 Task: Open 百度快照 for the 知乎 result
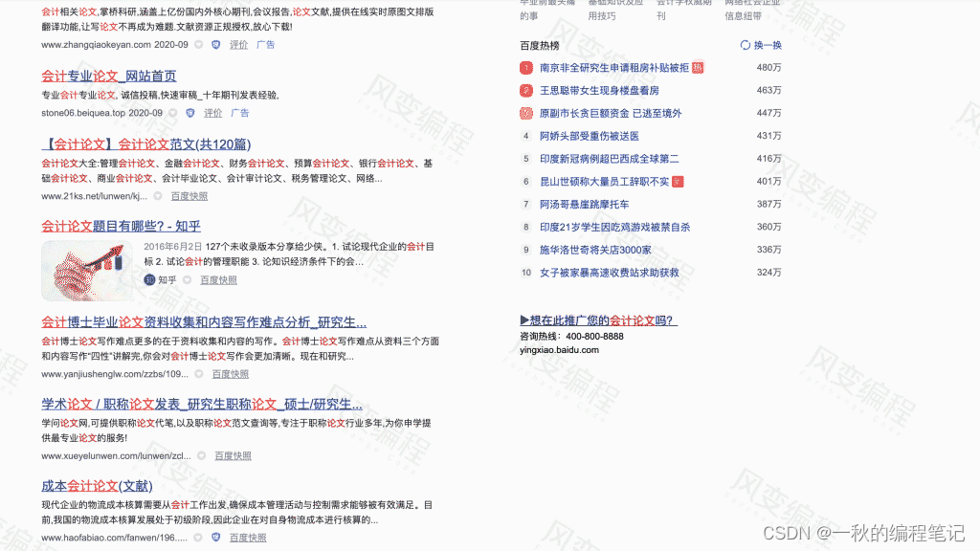[x=218, y=280]
